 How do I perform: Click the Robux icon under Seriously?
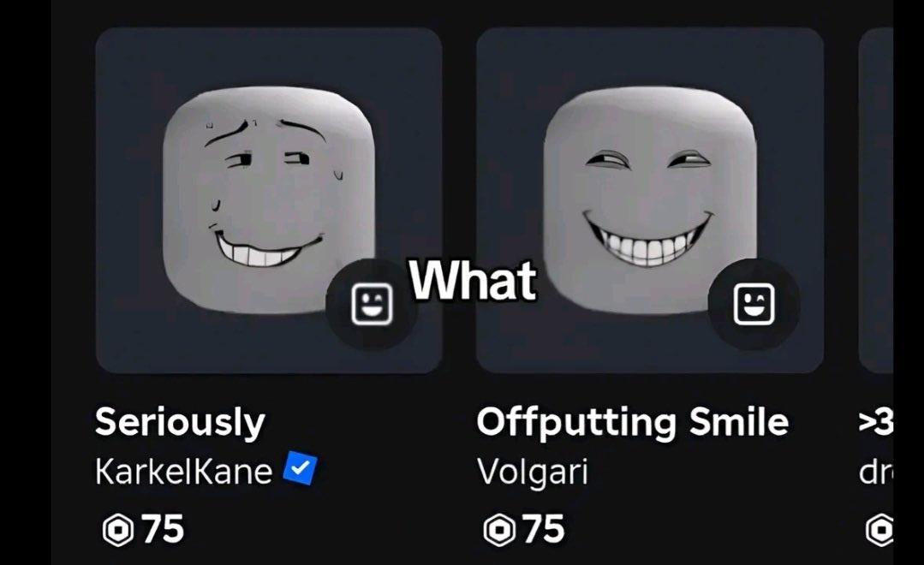tap(118, 530)
